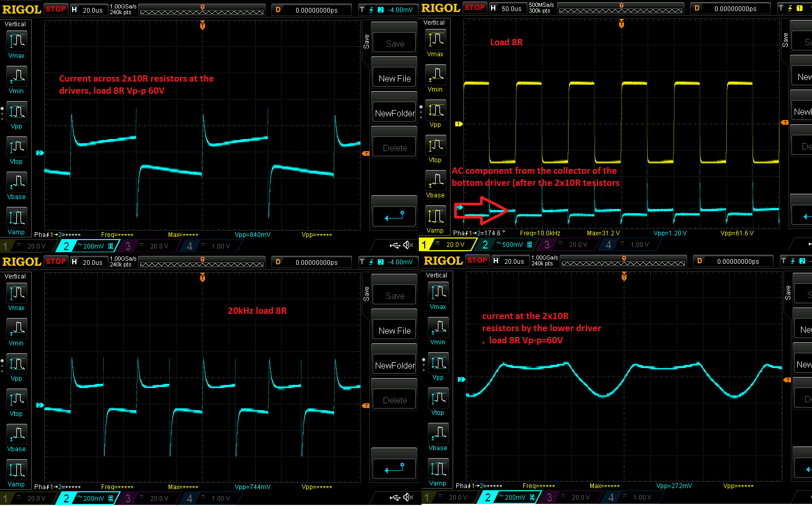Click the Freq=10.0kHz readout in the Load 8R capture

coord(540,233)
